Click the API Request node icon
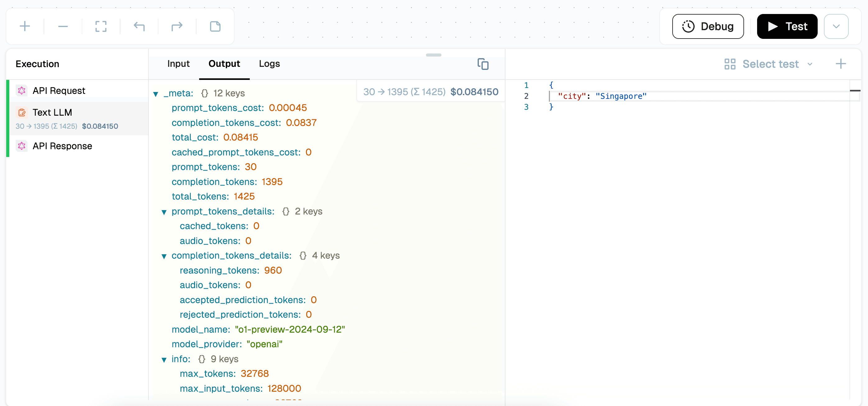Screen dimensions: 868x406 click(22, 90)
